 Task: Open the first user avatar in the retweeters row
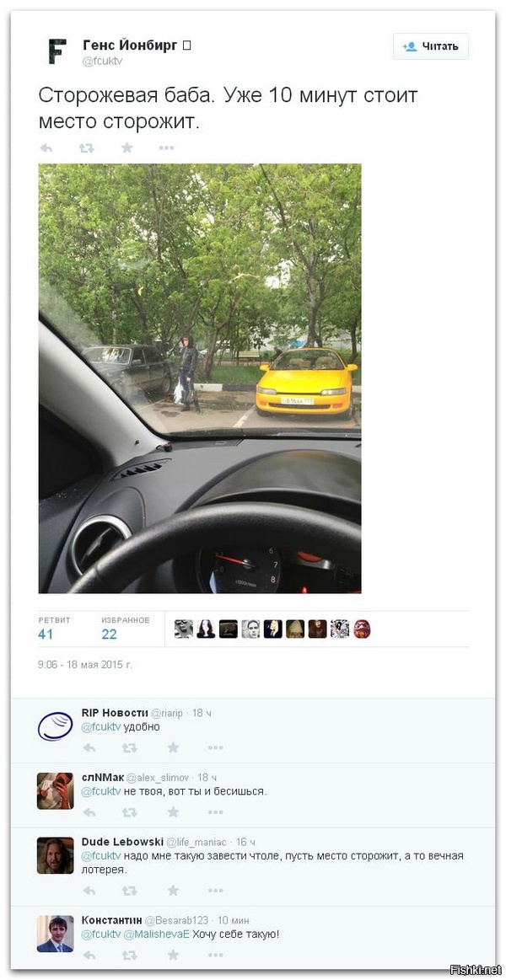pyautogui.click(x=183, y=629)
